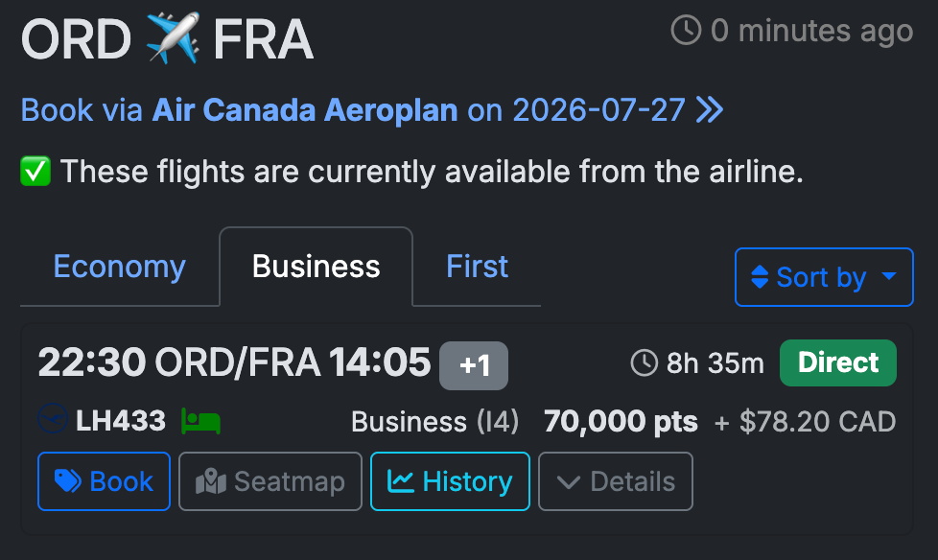Click the airline logo circle beside LH433
938x560 pixels.
(51, 420)
